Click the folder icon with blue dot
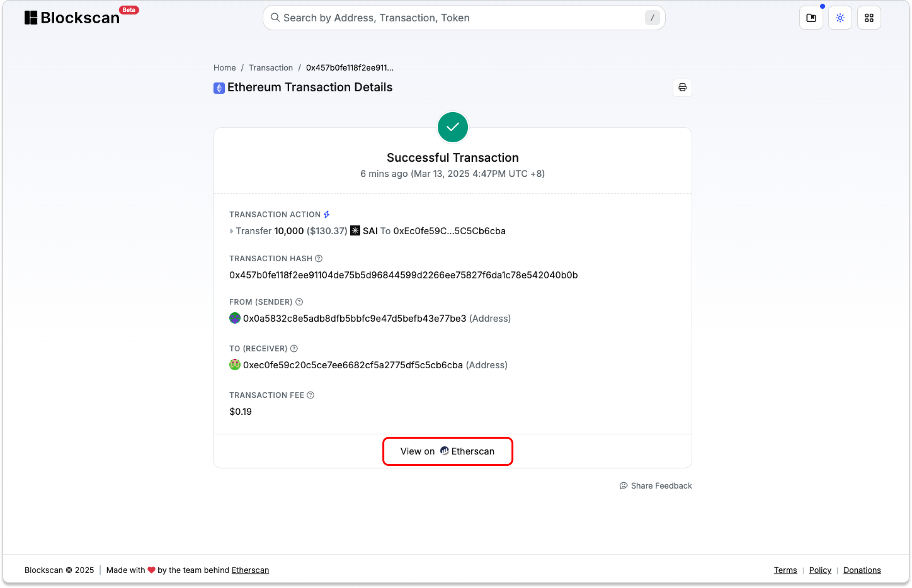Image resolution: width=912 pixels, height=588 pixels. click(811, 18)
